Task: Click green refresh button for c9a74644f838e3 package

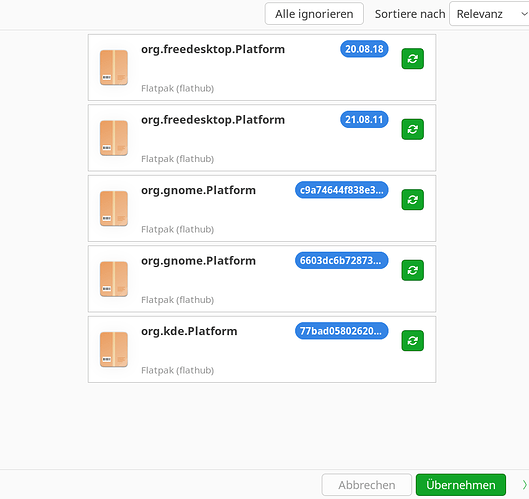Action: pos(412,200)
